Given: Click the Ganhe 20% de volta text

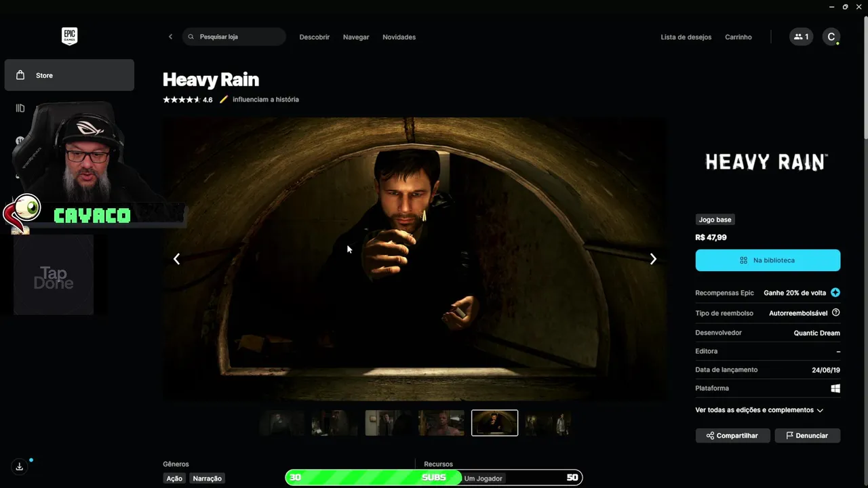Looking at the screenshot, I should pyautogui.click(x=795, y=293).
